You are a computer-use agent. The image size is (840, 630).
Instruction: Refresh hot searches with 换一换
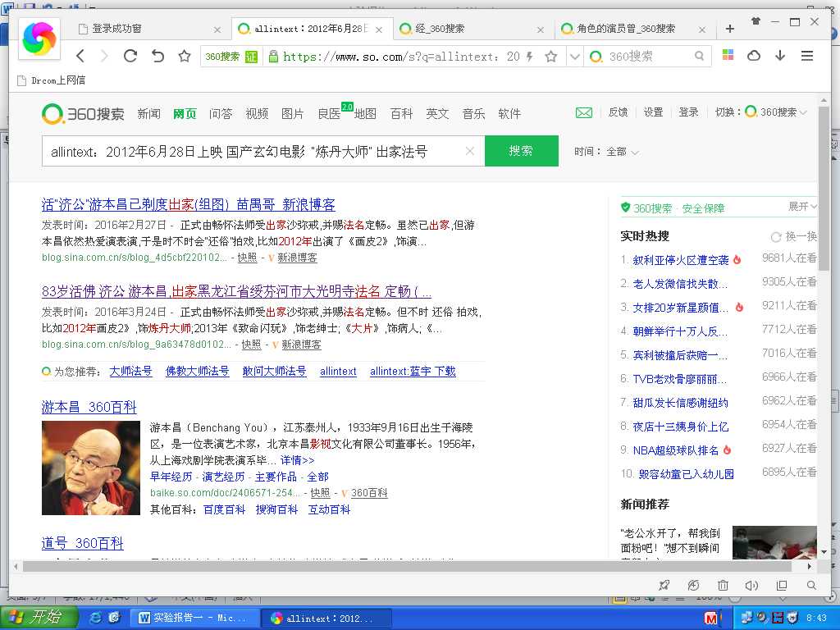pyautogui.click(x=794, y=237)
